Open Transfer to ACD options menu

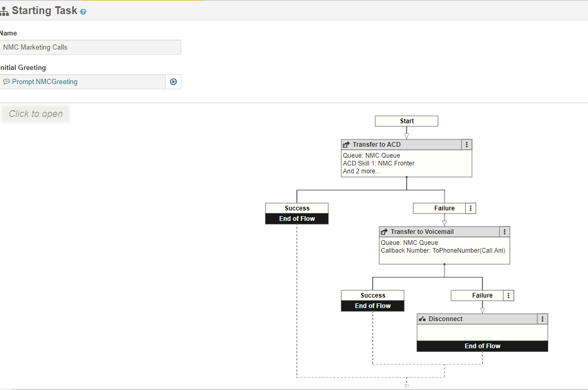467,145
